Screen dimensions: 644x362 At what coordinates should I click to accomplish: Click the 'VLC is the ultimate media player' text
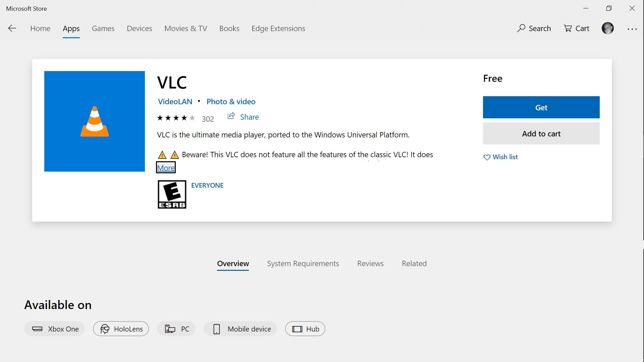tap(283, 135)
